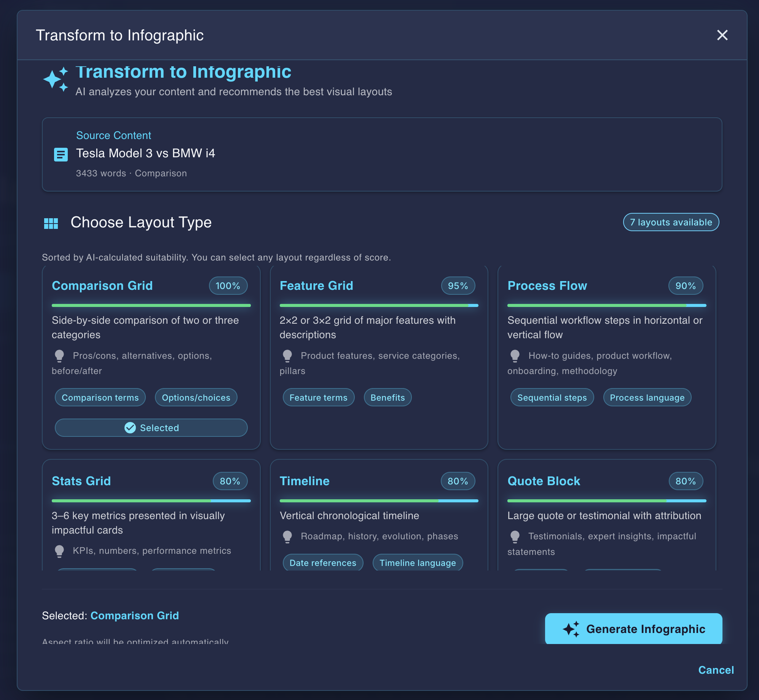Click the 7 layouts available badge
The height and width of the screenshot is (700, 759).
tap(671, 222)
